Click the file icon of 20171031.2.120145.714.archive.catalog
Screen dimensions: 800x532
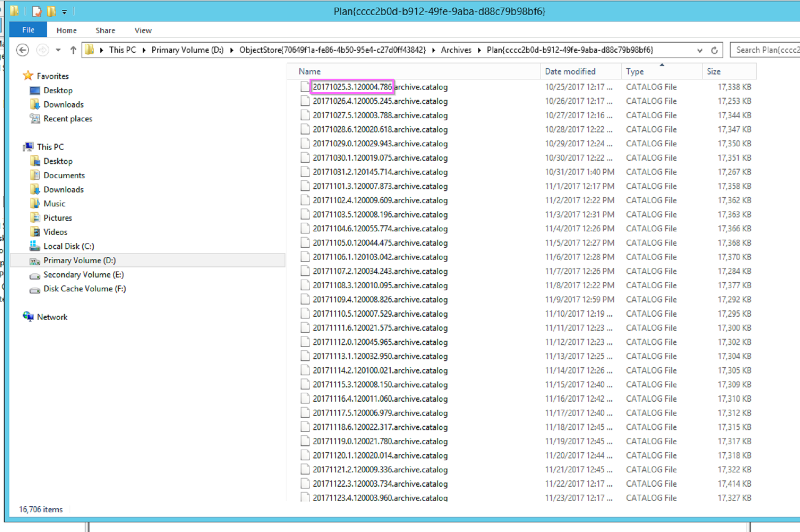(x=305, y=172)
